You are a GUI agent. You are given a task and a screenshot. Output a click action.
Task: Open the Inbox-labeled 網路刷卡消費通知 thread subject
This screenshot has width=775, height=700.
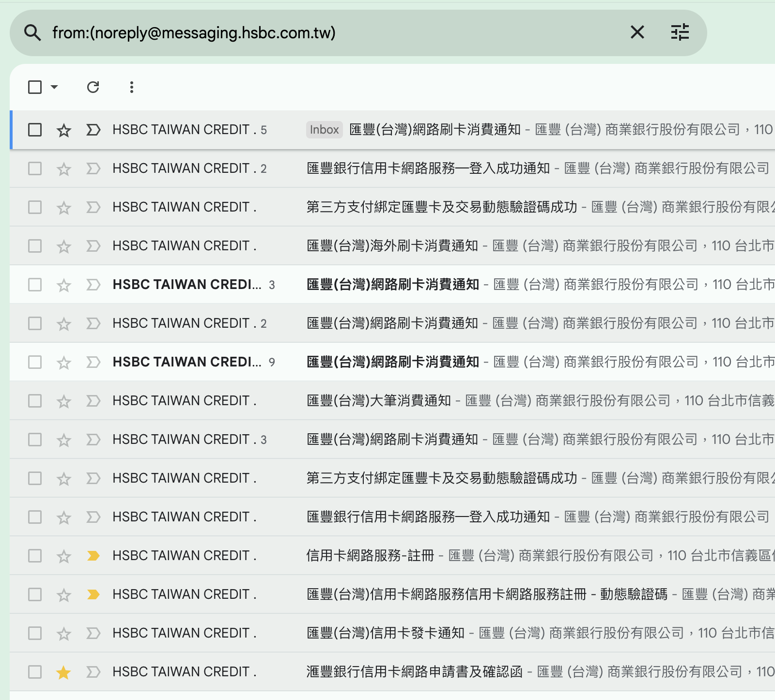pyautogui.click(x=435, y=130)
